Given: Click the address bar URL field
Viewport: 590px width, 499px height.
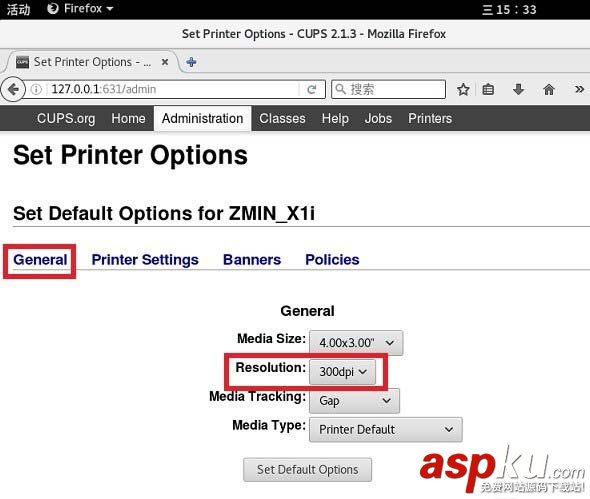Looking at the screenshot, I should [x=173, y=90].
